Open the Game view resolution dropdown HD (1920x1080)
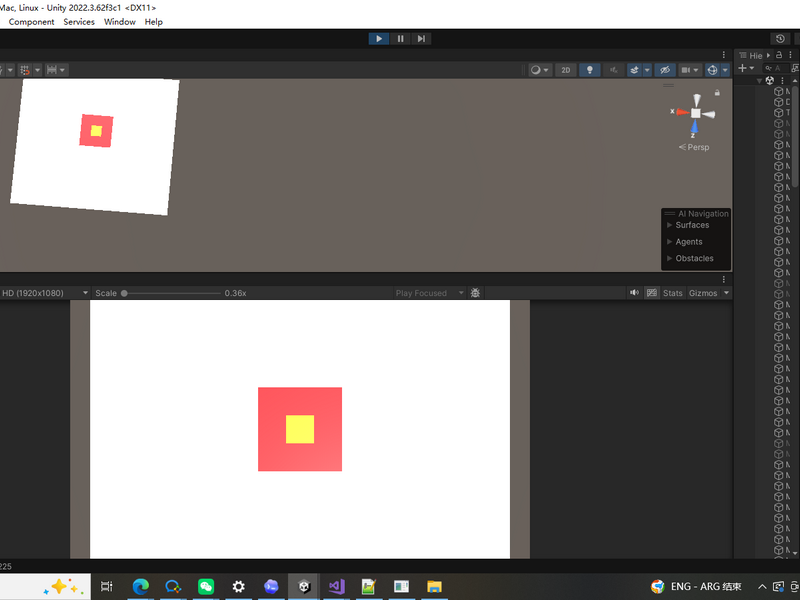The height and width of the screenshot is (600, 800). 45,293
